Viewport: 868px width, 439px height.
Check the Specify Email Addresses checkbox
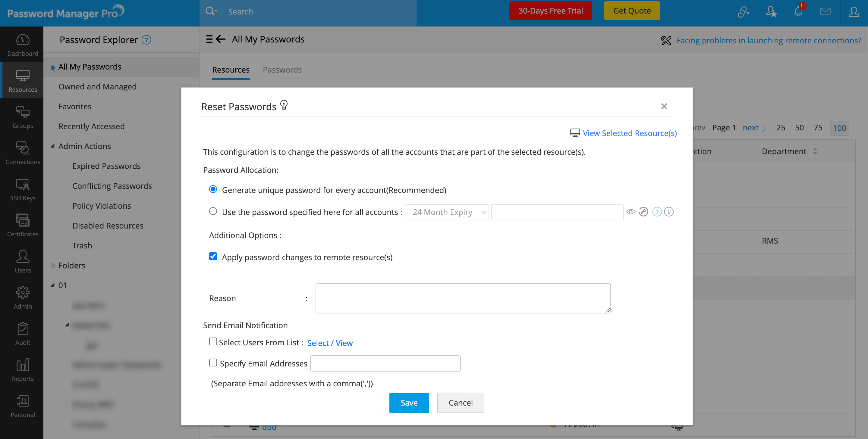pyautogui.click(x=213, y=363)
